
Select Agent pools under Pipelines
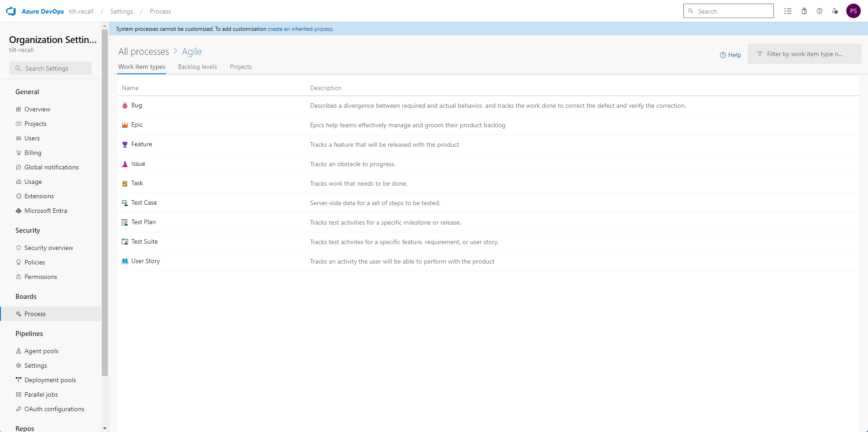(41, 350)
